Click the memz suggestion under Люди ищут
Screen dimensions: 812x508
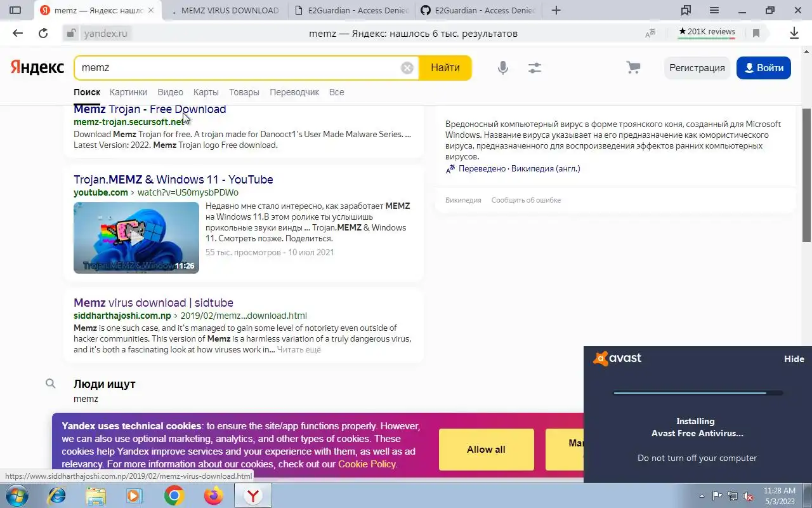pos(86,399)
